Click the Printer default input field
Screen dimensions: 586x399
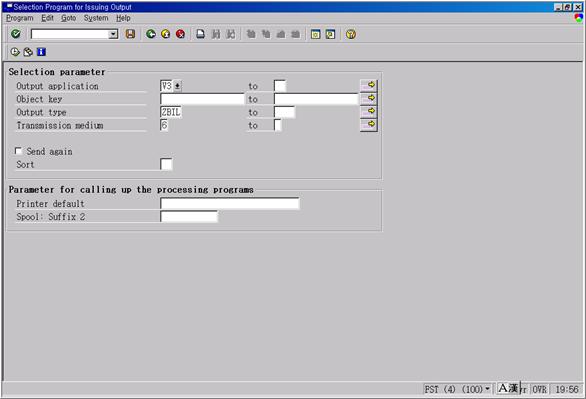coord(230,204)
